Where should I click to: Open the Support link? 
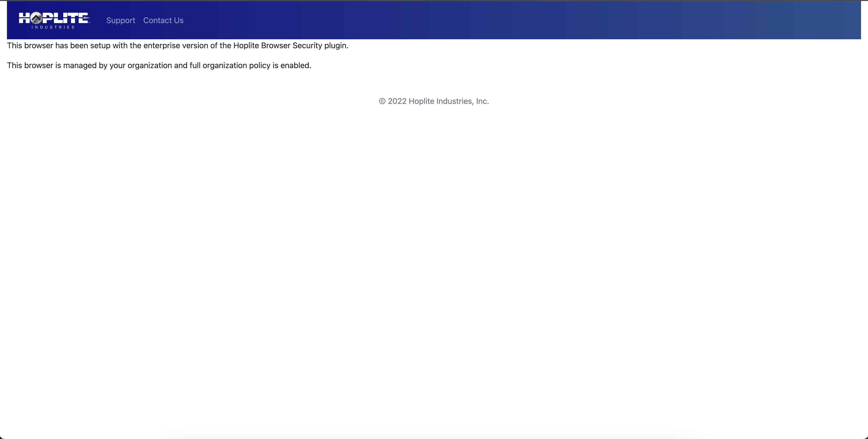click(x=121, y=20)
